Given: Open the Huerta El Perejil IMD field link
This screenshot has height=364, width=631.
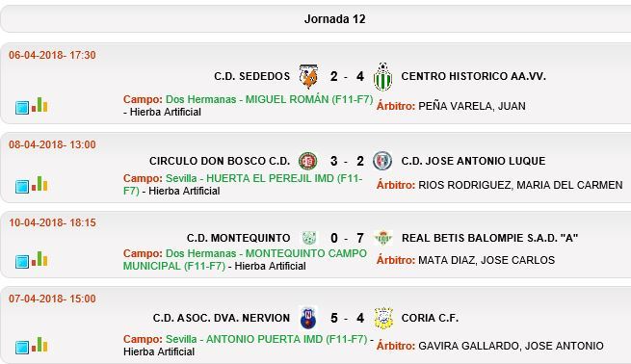Looking at the screenshot, I should [x=243, y=185].
